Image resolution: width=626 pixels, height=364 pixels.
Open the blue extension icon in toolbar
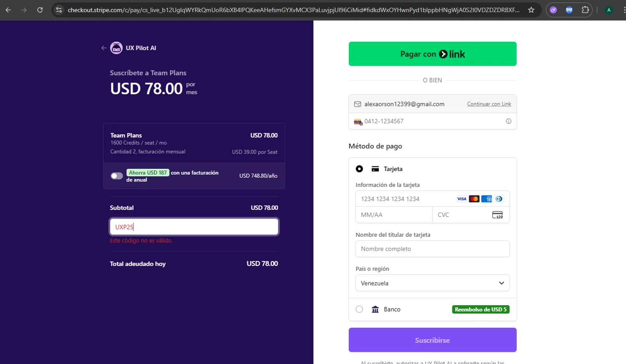tap(569, 10)
